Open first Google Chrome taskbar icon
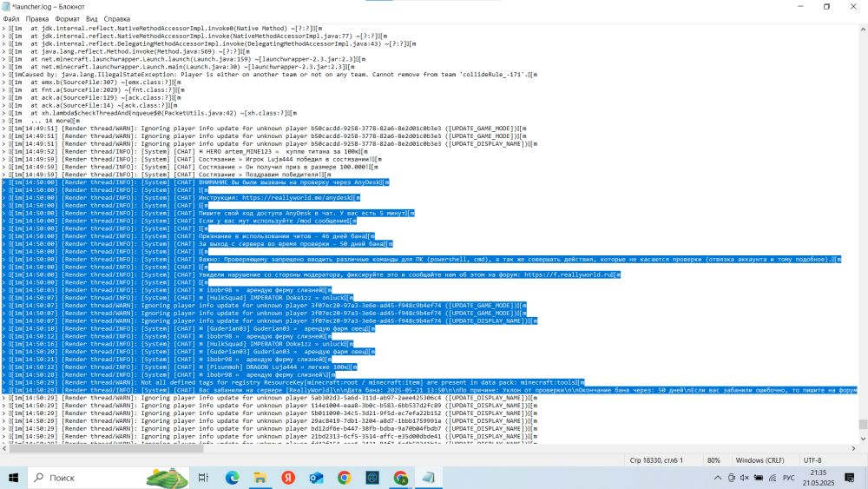Image resolution: width=868 pixels, height=489 pixels. point(345,478)
